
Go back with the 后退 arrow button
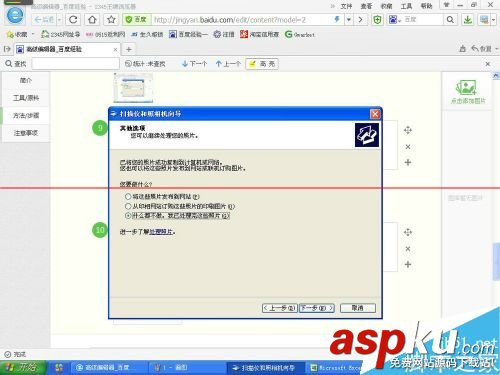coord(44,20)
